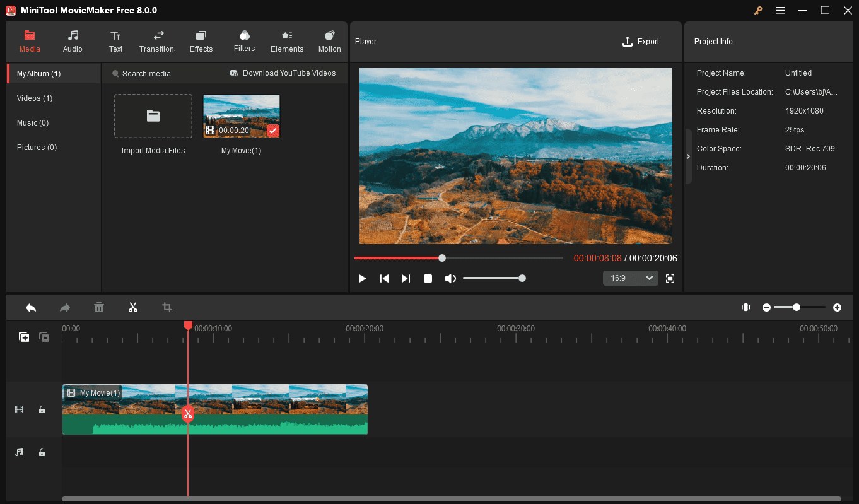This screenshot has height=504, width=859.
Task: Open the Filters tab
Action: coord(244,42)
